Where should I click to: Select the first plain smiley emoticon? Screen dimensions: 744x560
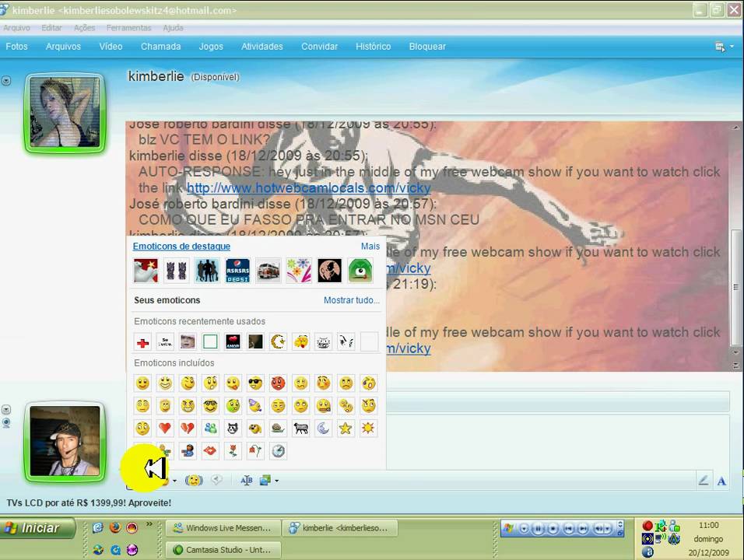point(142,383)
